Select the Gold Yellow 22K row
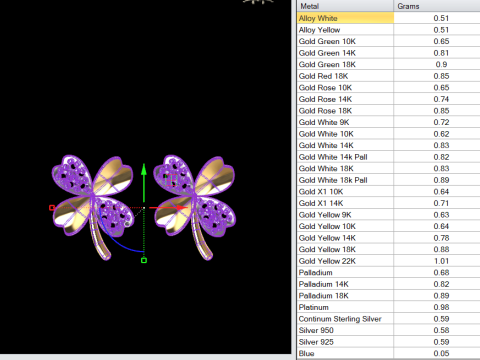Screen dimensions: 480x360 pos(388,261)
